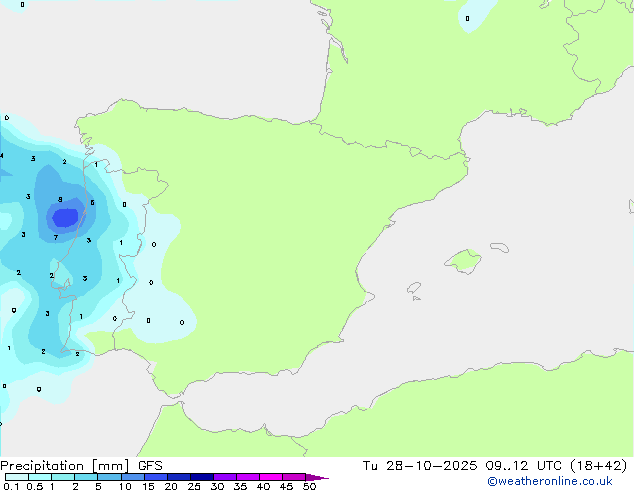Pick the 10–15 mm legend swatch
The height and width of the screenshot is (490, 634).
133,477
